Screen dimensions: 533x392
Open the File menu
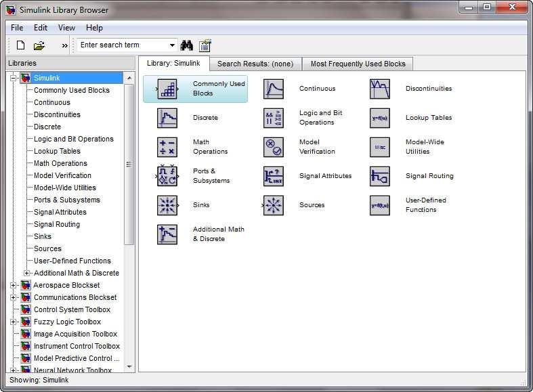[17, 28]
